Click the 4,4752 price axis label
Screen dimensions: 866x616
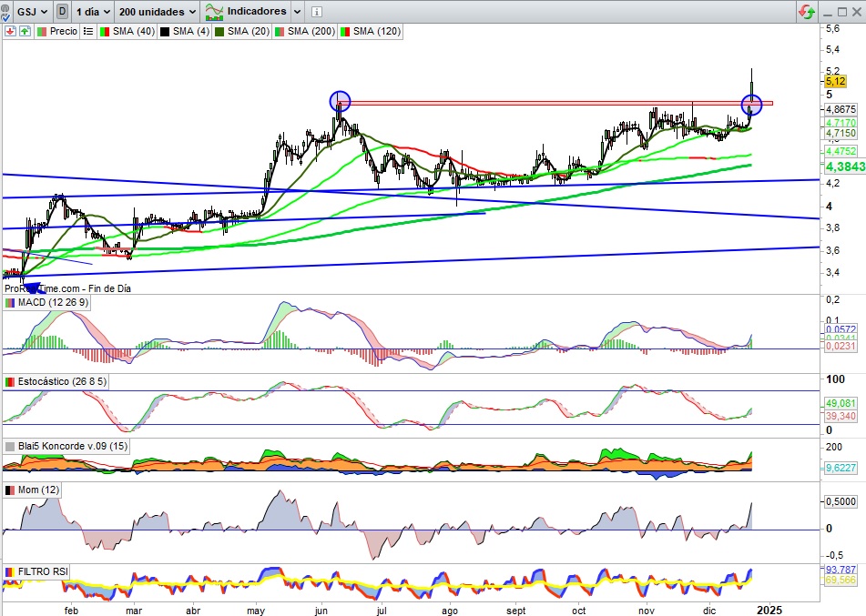(x=841, y=151)
